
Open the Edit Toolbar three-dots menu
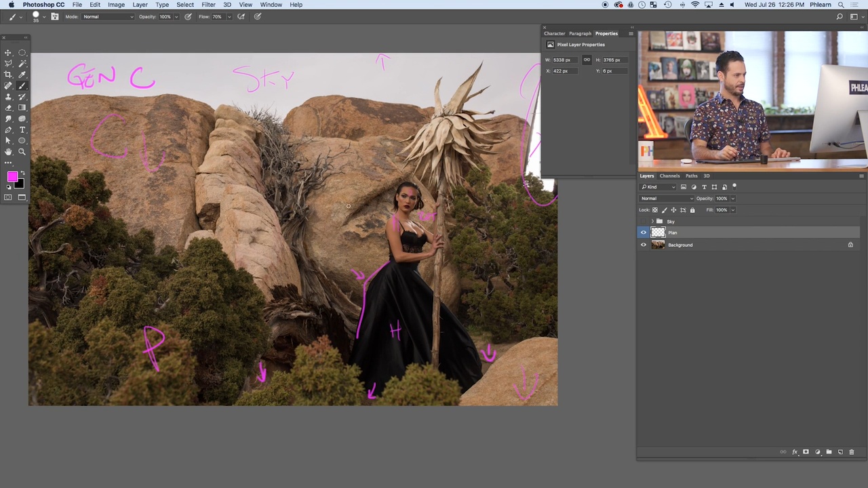tap(8, 163)
